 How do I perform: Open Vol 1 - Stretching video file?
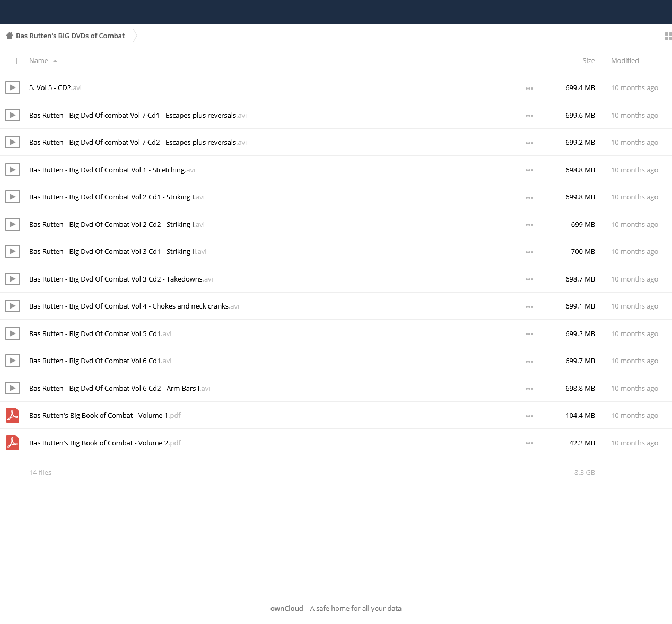[x=112, y=170]
